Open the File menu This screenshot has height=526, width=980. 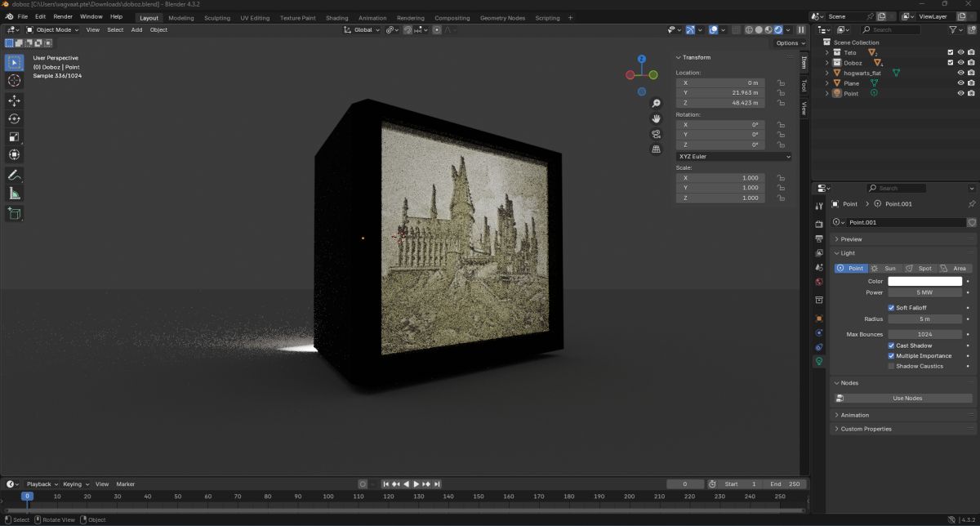coord(23,16)
